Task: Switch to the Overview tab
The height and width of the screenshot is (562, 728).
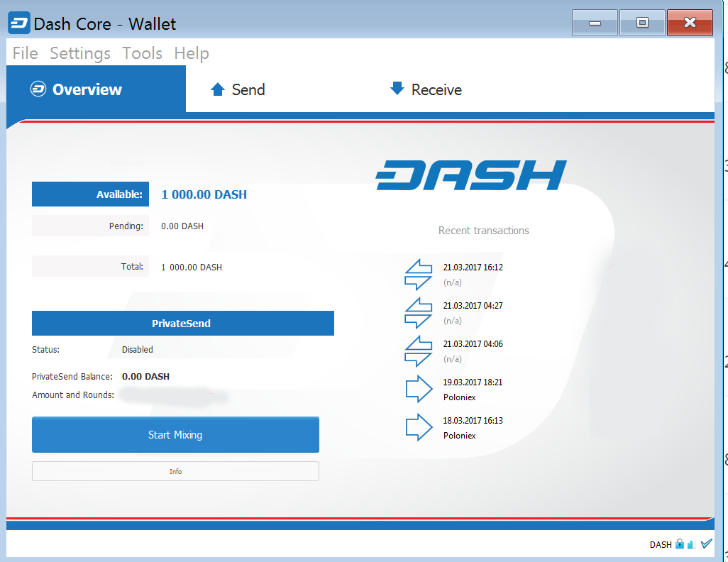Action: point(96,89)
